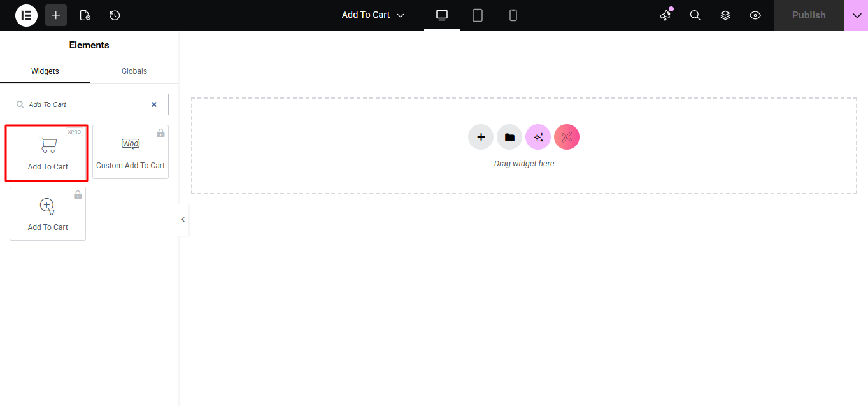
Task: Switch to desktop responsive view
Action: (442, 15)
